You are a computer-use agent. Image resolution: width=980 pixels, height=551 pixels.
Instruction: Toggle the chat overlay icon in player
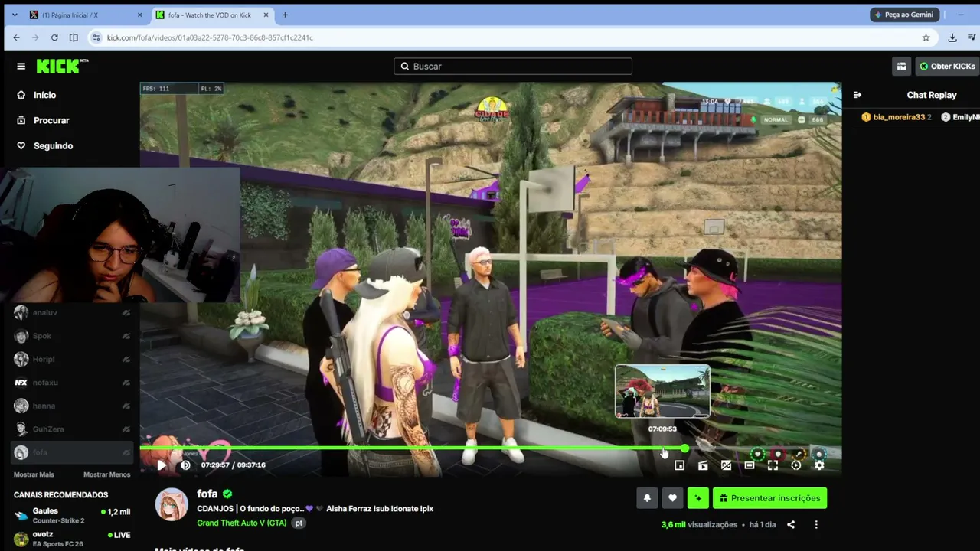coord(727,465)
